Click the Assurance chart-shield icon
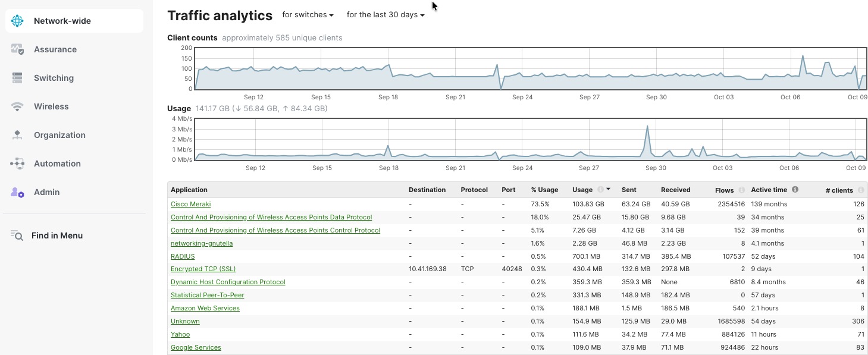Viewport: 868px width, 355px height. click(17, 49)
